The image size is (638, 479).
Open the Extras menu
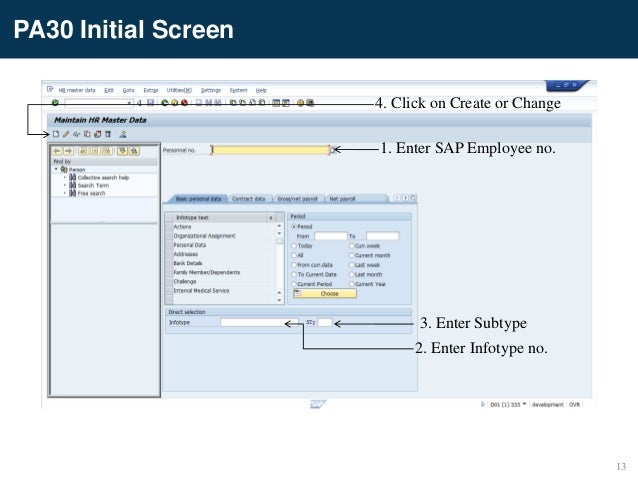coord(151,90)
